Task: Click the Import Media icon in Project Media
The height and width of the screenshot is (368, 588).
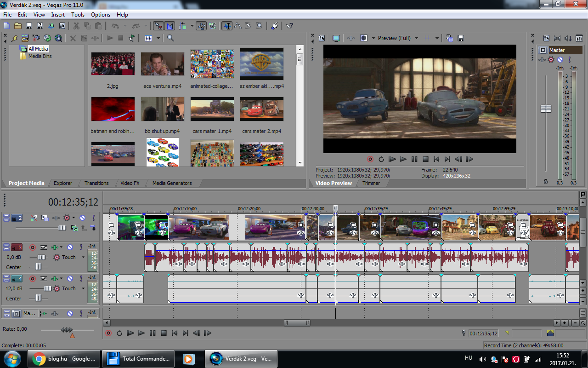Action: tap(25, 38)
